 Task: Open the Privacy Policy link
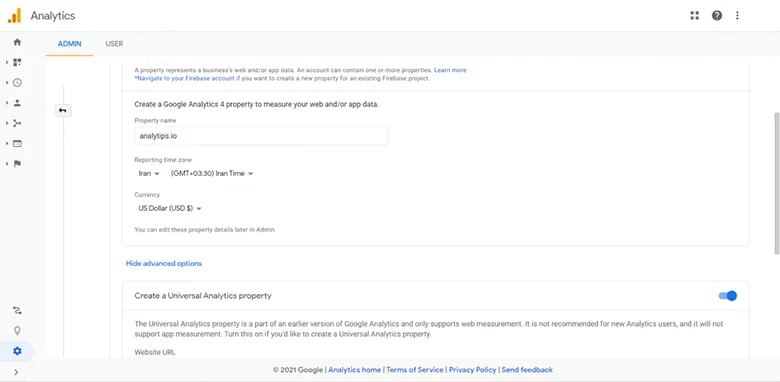[473, 370]
